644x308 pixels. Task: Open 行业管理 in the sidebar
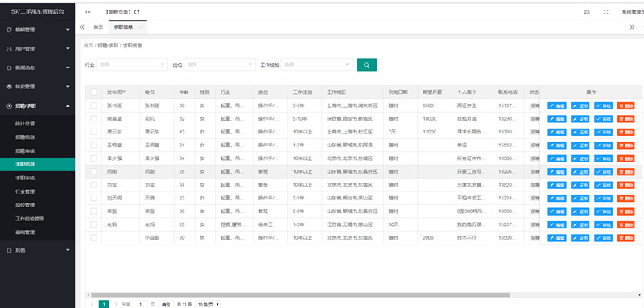(x=37, y=191)
